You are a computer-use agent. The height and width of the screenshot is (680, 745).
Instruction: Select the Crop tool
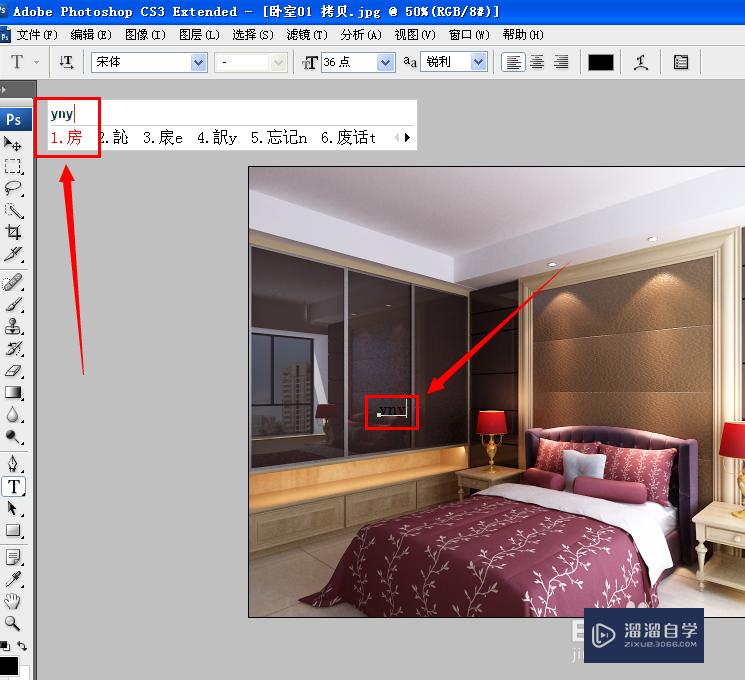coord(12,232)
